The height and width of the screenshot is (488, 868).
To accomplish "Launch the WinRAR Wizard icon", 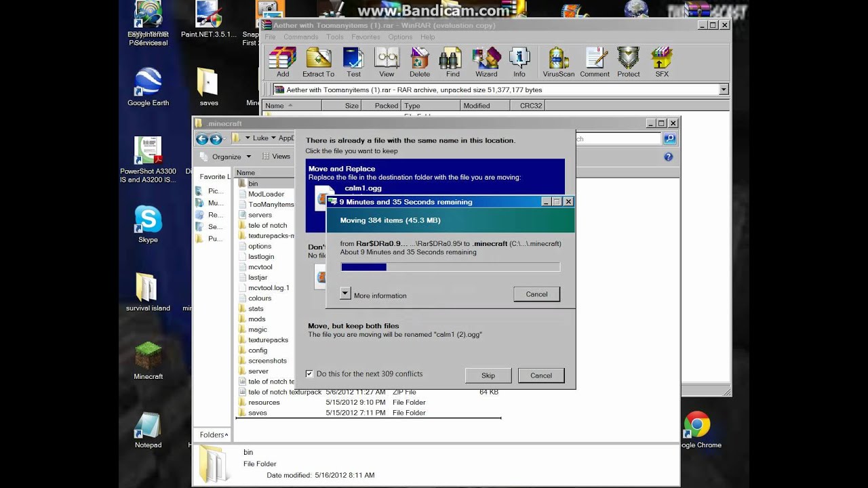I will tap(486, 62).
